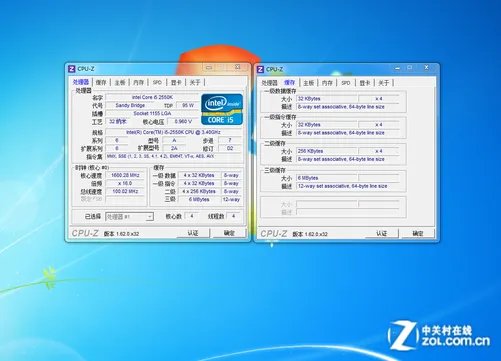This screenshot has height=361, width=501.
Task: Click the 型号 value 'A'
Action: (174, 140)
